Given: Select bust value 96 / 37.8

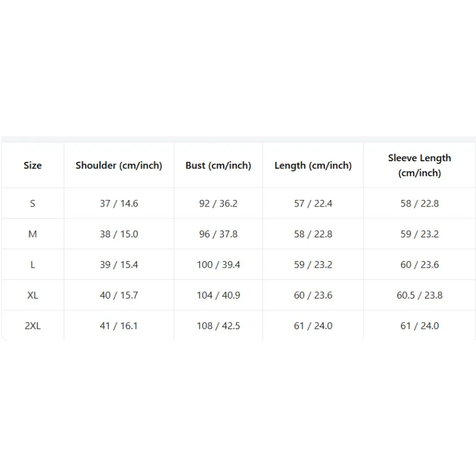Looking at the screenshot, I should tap(218, 234).
